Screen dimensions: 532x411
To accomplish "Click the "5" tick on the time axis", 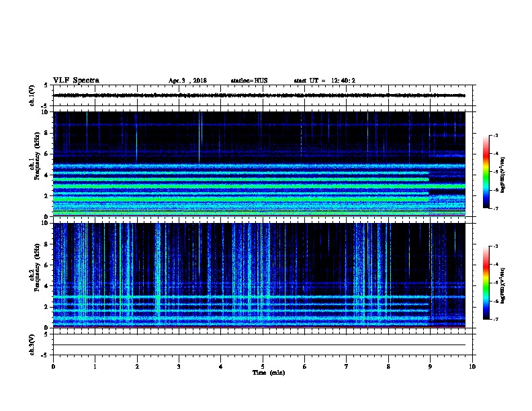I will point(263,367).
